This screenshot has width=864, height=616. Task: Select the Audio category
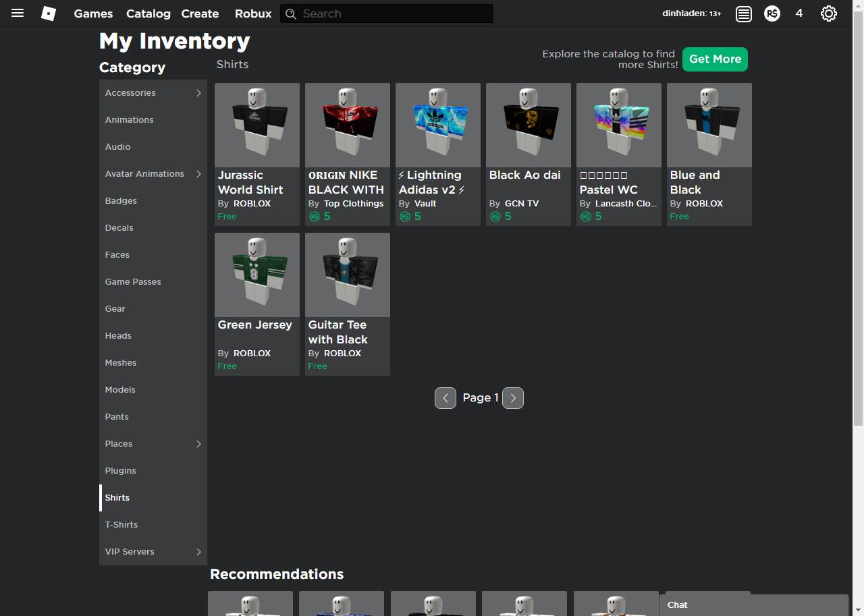[x=153, y=147]
